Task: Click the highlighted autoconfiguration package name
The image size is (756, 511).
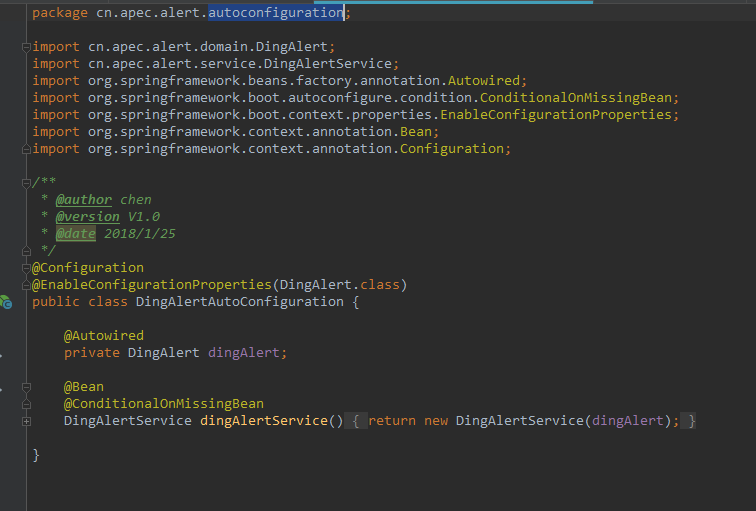Action: click(x=275, y=13)
